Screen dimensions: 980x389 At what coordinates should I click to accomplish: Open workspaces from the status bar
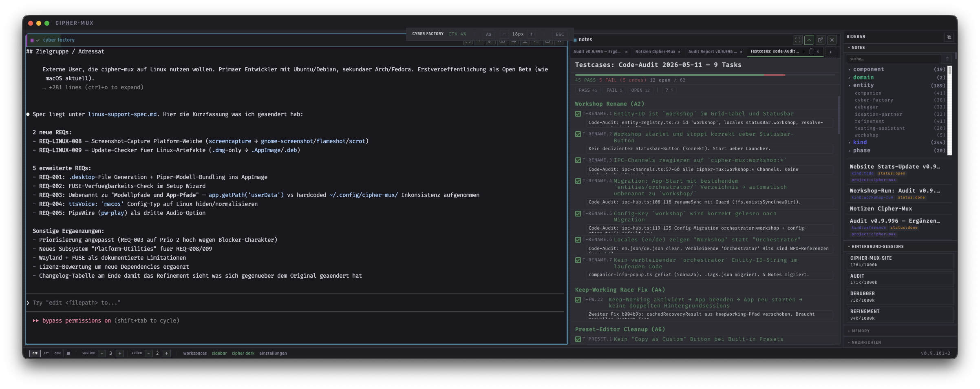[x=195, y=354]
